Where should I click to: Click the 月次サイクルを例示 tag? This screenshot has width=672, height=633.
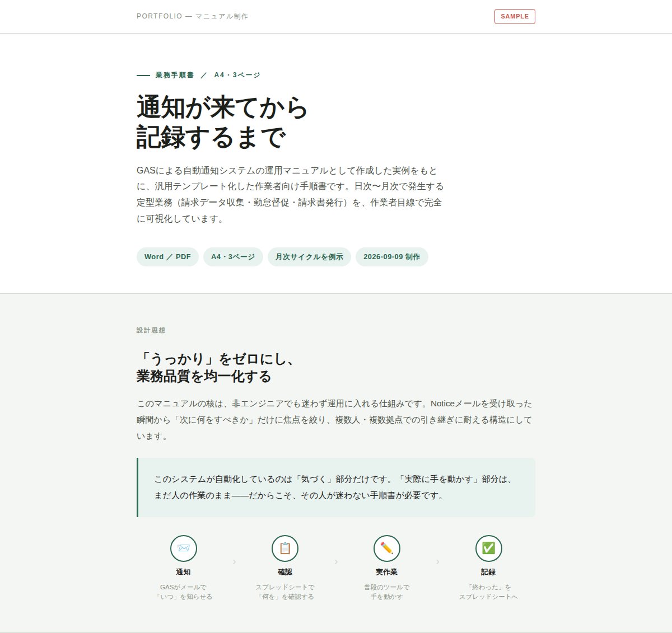pyautogui.click(x=309, y=257)
